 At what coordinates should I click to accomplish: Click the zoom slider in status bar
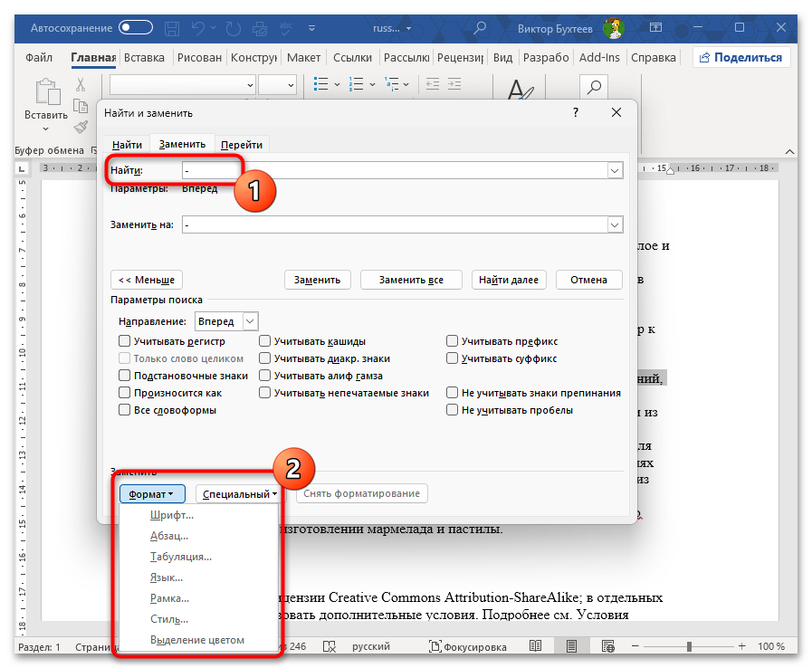688,647
